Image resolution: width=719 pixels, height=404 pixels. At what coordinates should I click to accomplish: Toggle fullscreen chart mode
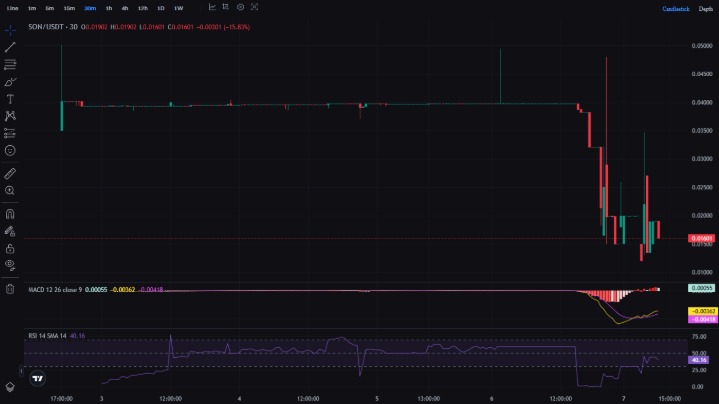tap(254, 7)
